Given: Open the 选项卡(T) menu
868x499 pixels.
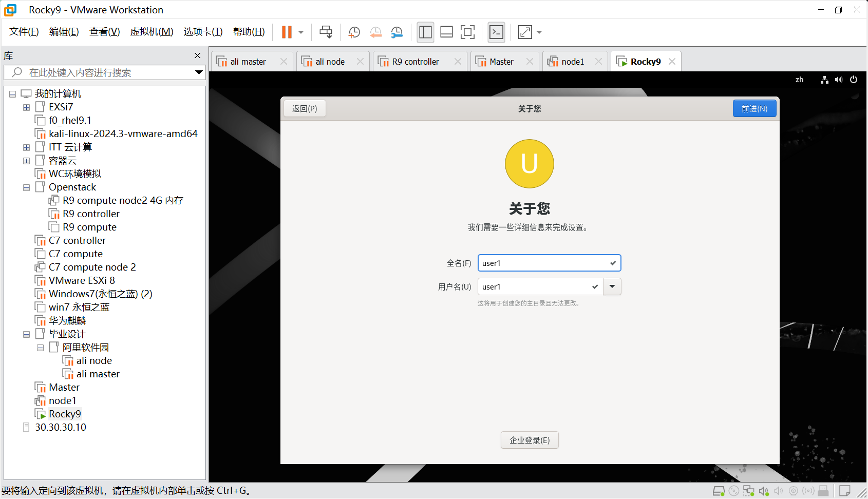Looking at the screenshot, I should pyautogui.click(x=203, y=32).
